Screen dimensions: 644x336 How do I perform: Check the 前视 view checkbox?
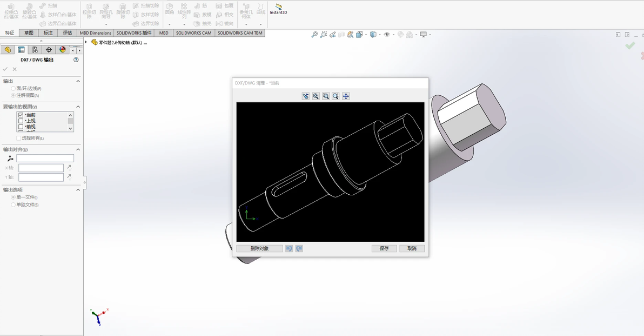pos(21,127)
